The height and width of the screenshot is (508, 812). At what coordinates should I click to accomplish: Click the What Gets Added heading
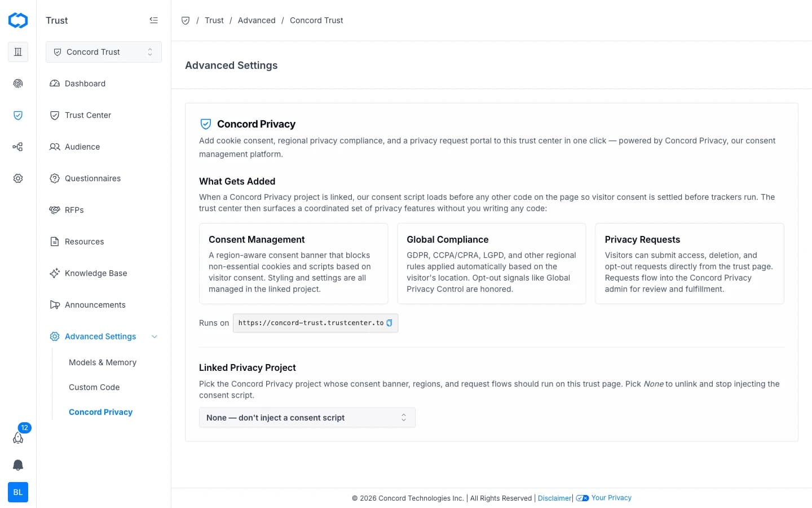pyautogui.click(x=237, y=181)
